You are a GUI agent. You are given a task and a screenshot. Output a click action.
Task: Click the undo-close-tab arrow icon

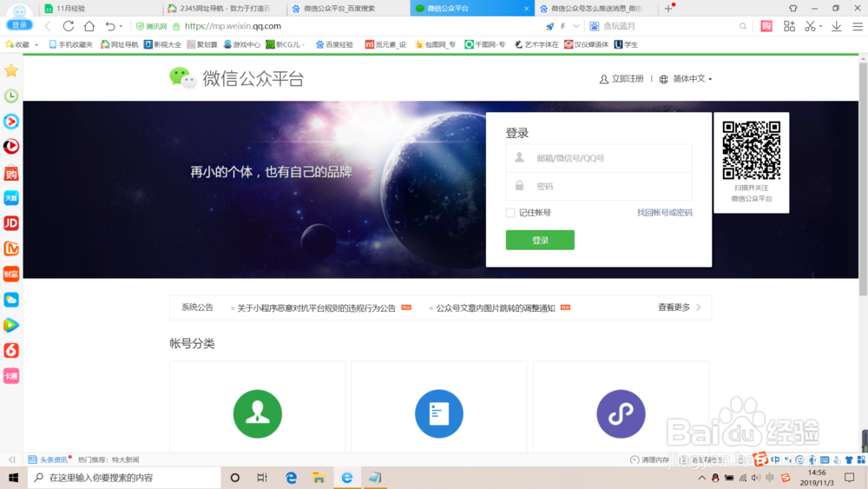pos(110,26)
